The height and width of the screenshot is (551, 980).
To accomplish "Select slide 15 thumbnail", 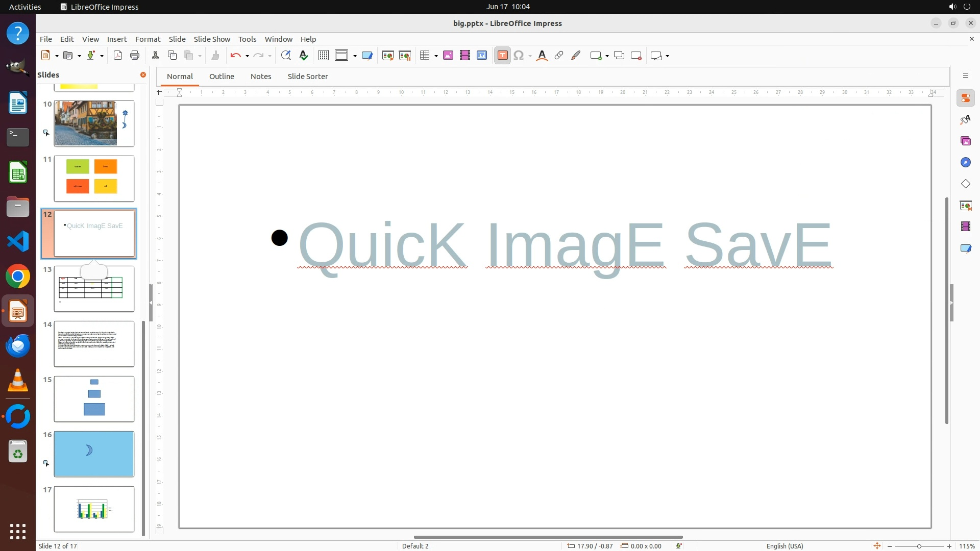I will point(94,399).
